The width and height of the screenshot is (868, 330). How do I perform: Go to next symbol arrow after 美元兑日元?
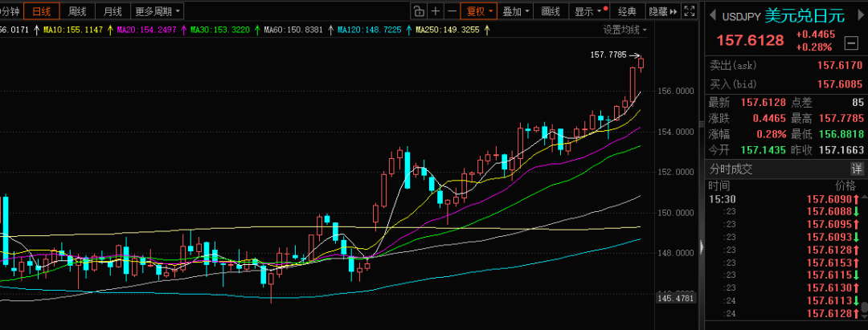[x=858, y=15]
